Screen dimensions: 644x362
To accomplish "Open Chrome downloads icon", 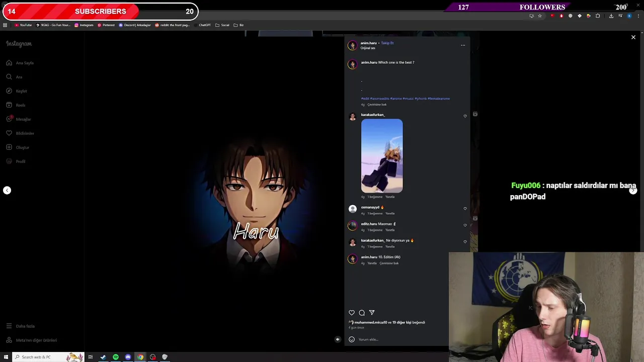I will tap(611, 16).
